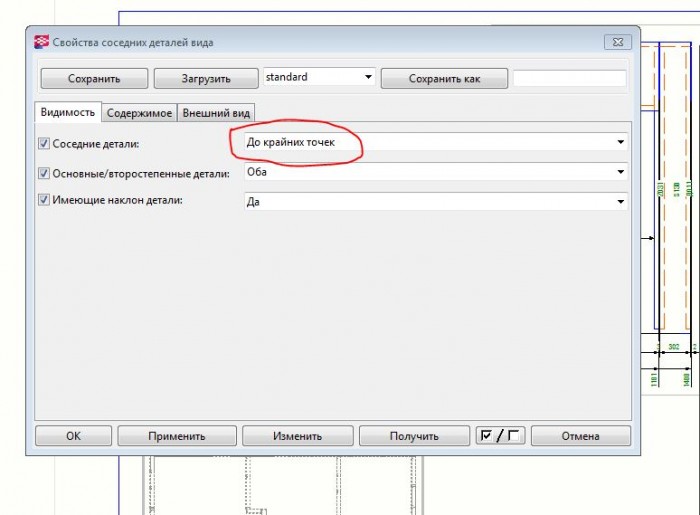Viewport: 700px width, 515px height.
Task: Close the Свойства соседних деталей вида dialog
Action: [618, 42]
